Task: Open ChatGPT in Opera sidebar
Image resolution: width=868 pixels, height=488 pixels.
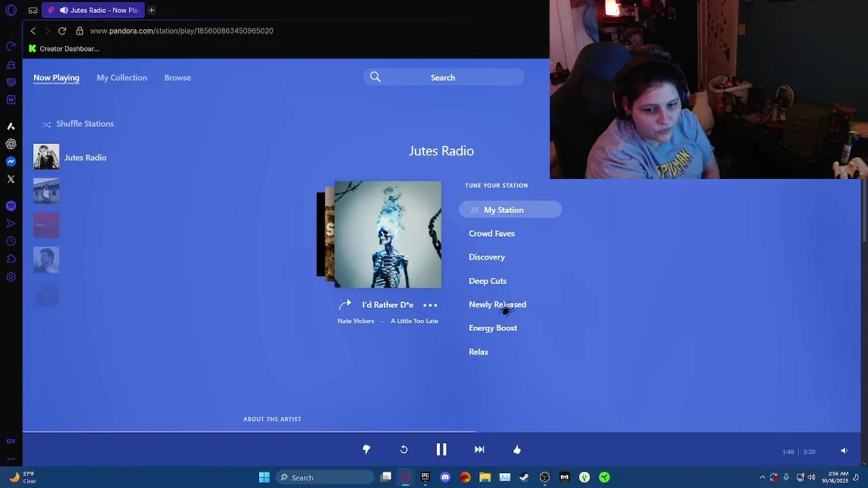Action: click(x=11, y=144)
